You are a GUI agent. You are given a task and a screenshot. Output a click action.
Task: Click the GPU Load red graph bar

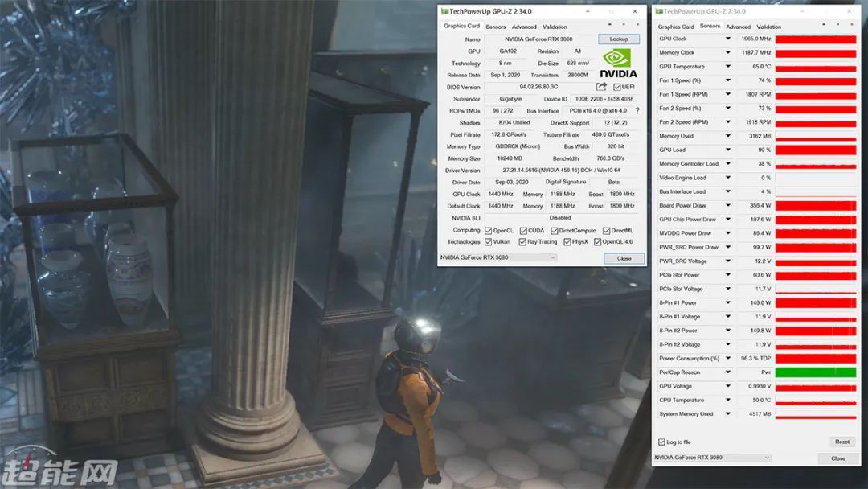tap(816, 150)
